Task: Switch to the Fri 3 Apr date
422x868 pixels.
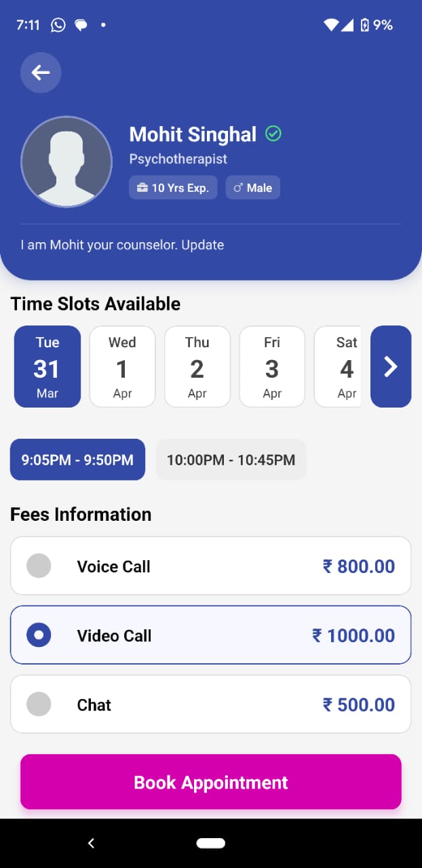Action: click(x=271, y=366)
